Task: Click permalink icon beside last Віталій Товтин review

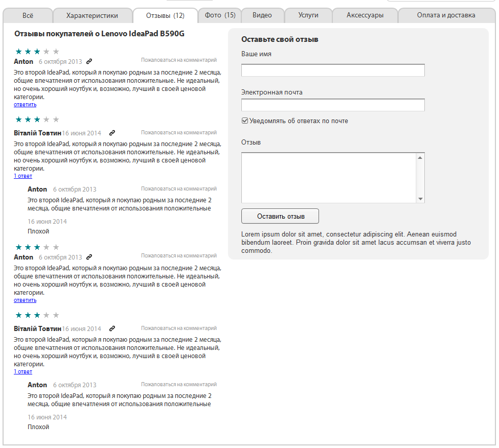Action: [x=112, y=328]
